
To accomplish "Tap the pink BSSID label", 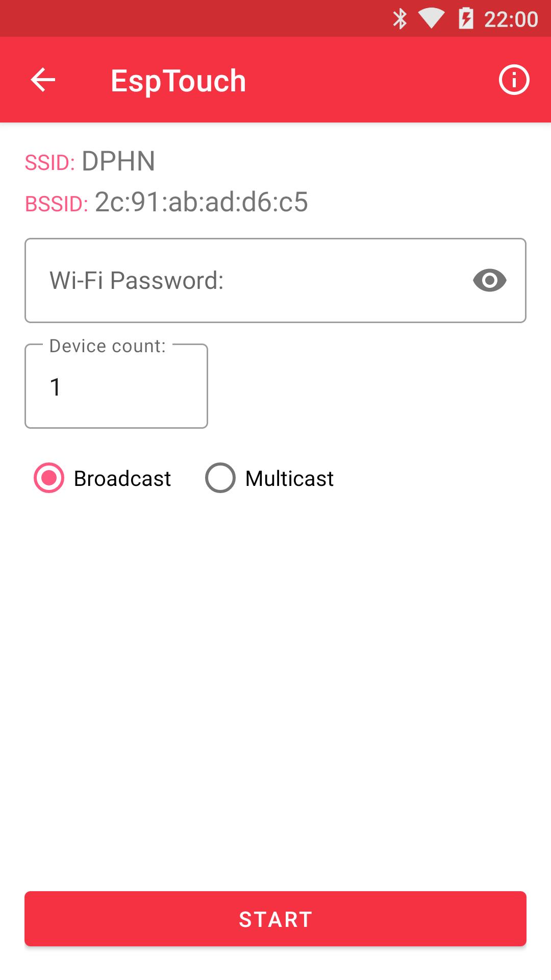I will 57,204.
